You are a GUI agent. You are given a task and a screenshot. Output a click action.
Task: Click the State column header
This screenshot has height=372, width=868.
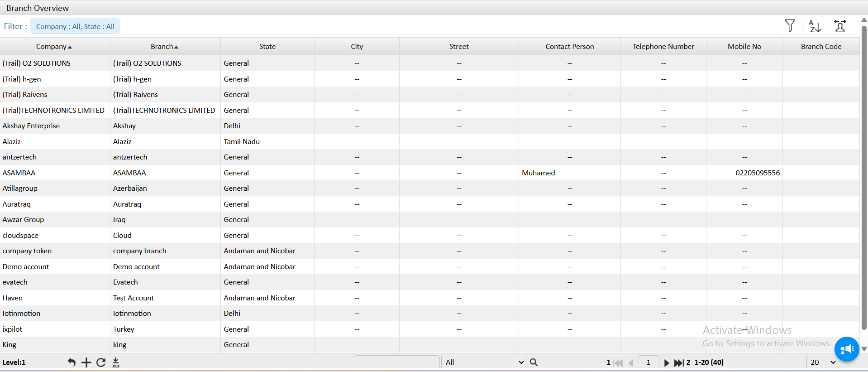pyautogui.click(x=267, y=47)
